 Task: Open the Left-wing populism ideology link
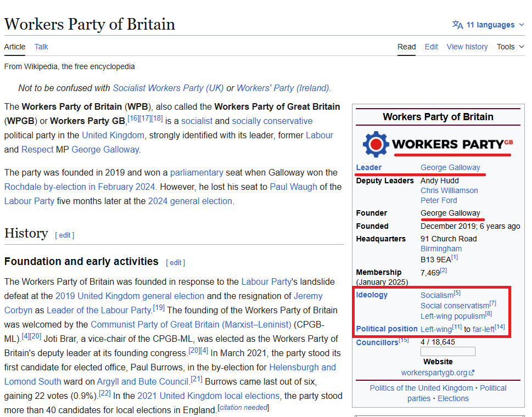[452, 316]
